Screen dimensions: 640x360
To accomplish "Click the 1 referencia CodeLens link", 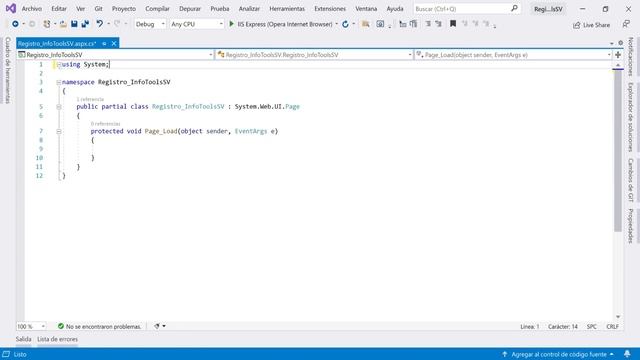I will point(90,99).
